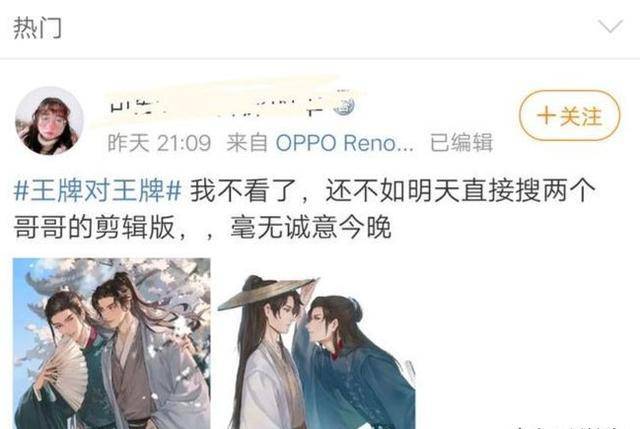Viewport: 640px width, 429px height.
Task: Expand the chevron next to 热门
Action: (610, 27)
